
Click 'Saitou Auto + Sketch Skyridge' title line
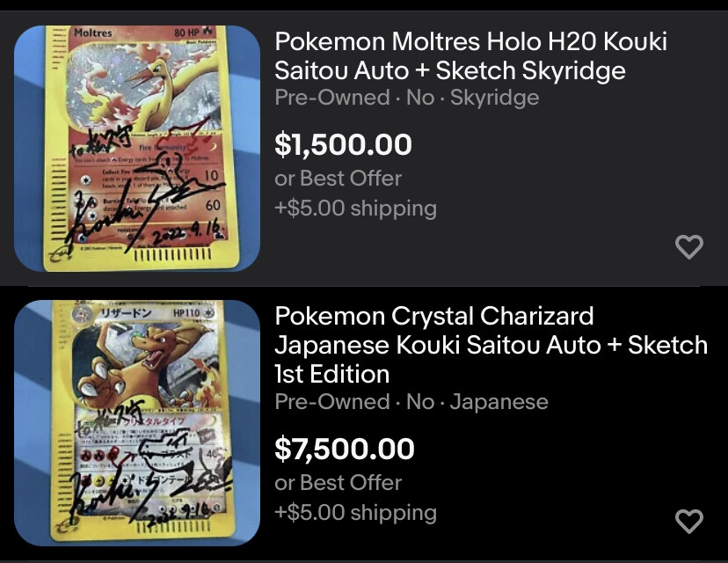click(x=450, y=70)
